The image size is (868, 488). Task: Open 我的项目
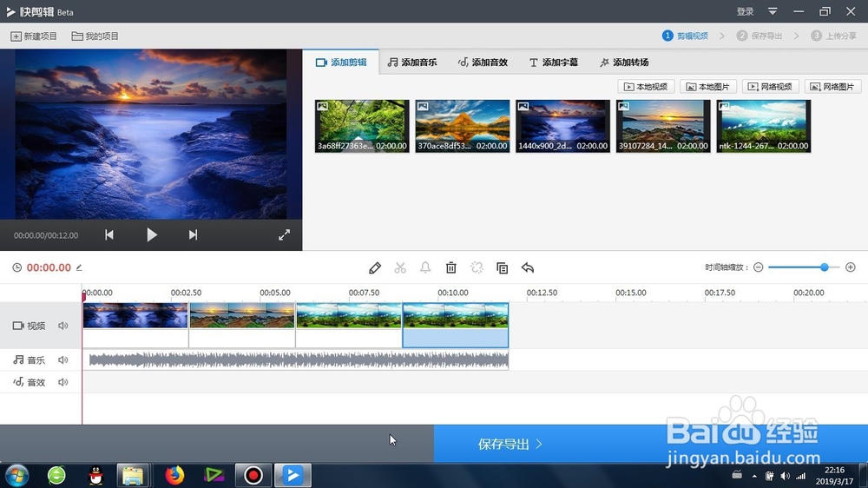[95, 36]
